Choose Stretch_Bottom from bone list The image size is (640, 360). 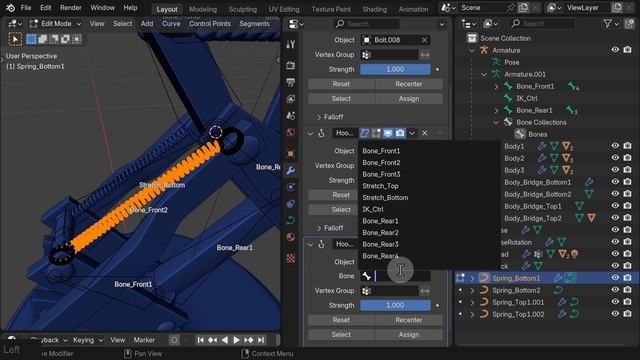[385, 198]
